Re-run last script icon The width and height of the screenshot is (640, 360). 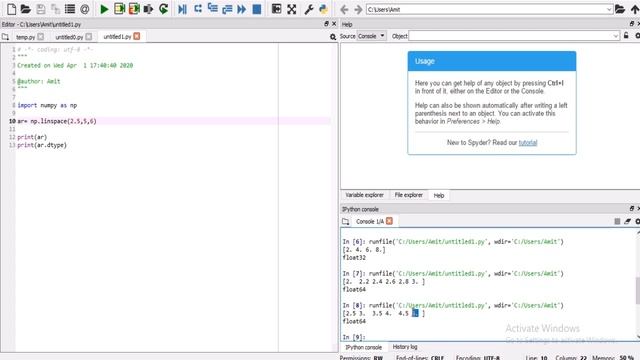[164, 9]
